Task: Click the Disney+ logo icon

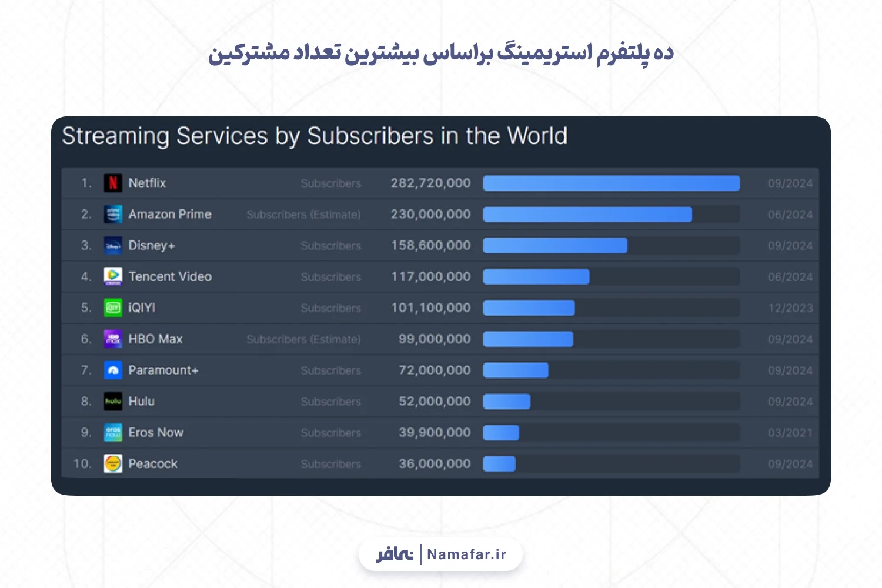Action: [113, 245]
